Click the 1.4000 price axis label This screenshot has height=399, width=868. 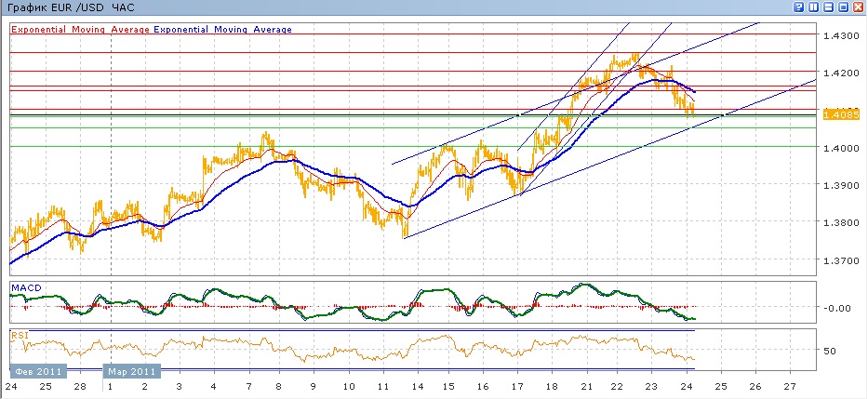pyautogui.click(x=840, y=148)
